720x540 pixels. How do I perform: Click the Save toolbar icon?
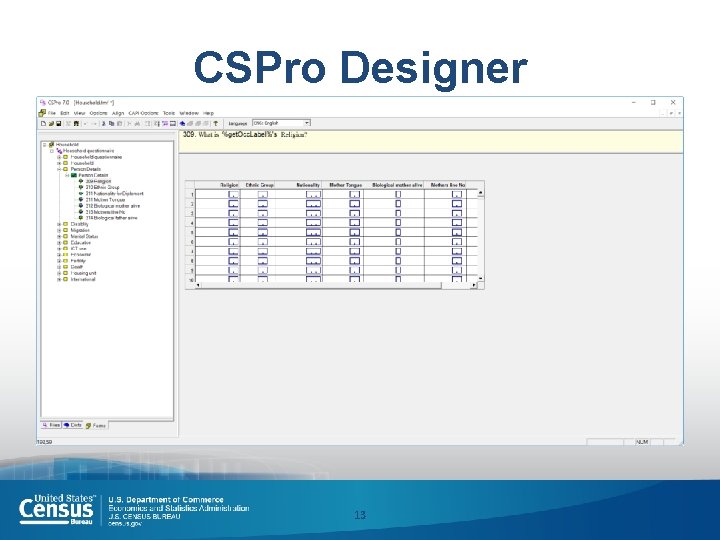[58, 124]
